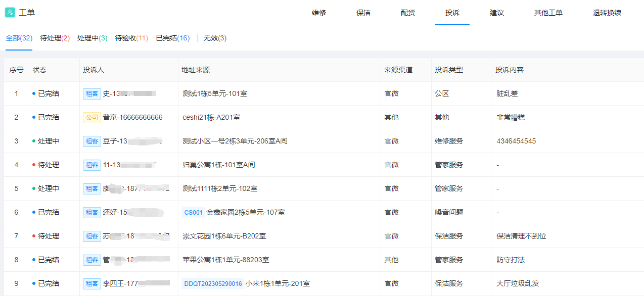644x296 pixels.
Task: Open the 其他工单 tab
Action: tap(548, 13)
